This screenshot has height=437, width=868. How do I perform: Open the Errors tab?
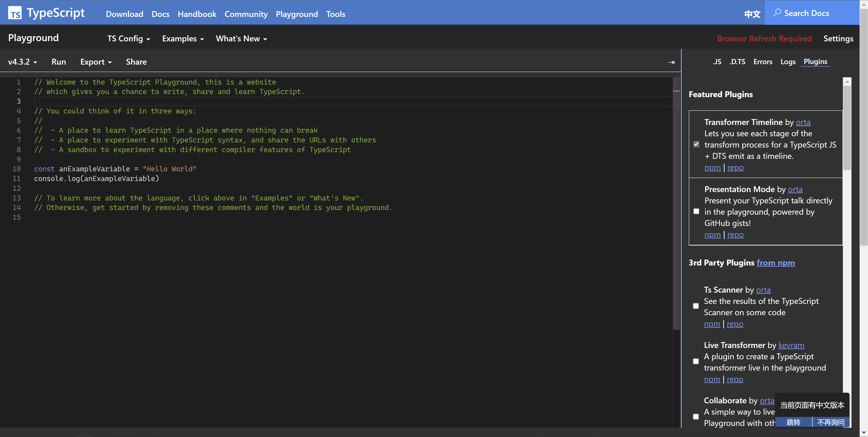[763, 62]
